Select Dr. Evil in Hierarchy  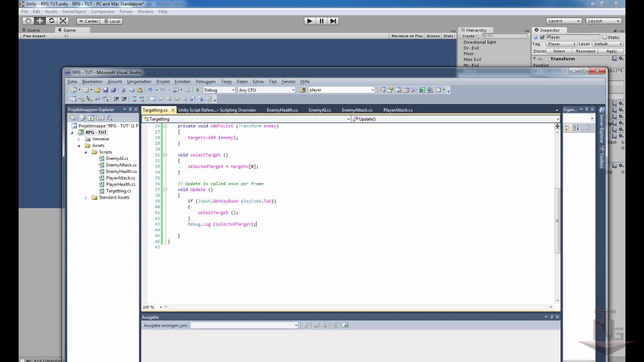[x=471, y=48]
